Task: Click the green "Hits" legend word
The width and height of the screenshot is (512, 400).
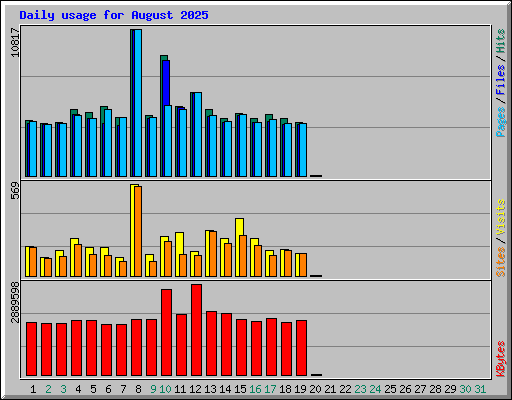Action: point(501,41)
